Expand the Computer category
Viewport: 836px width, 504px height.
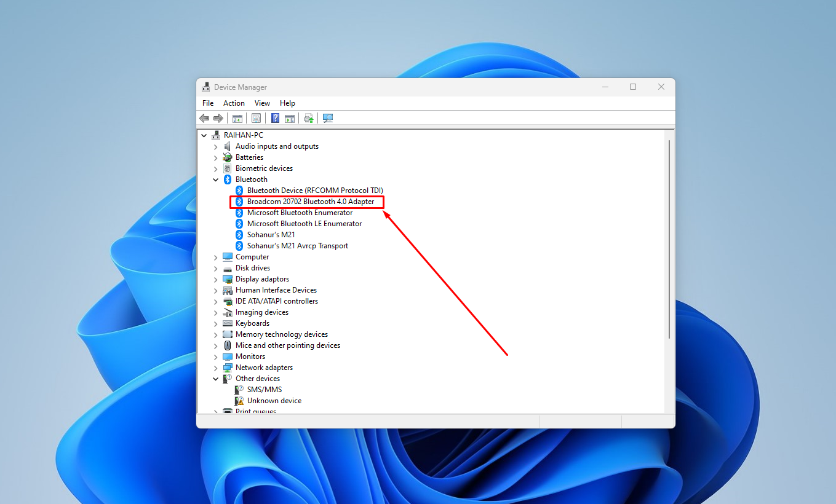(x=215, y=257)
